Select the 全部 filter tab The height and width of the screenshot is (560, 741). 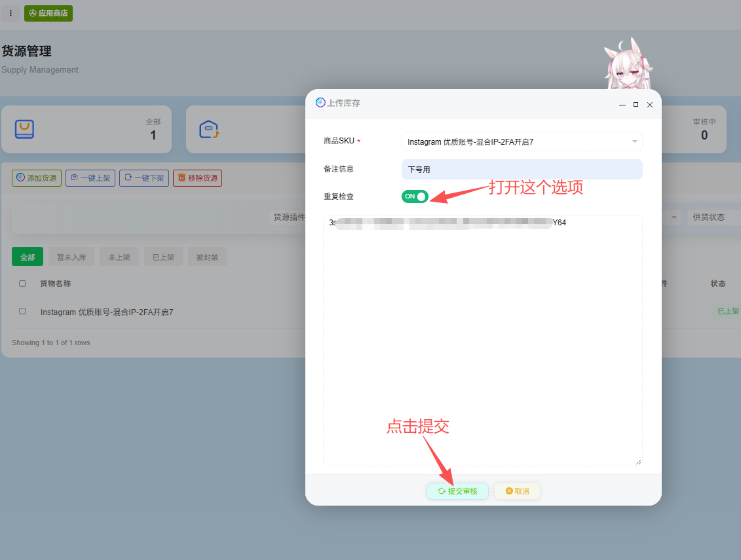pyautogui.click(x=28, y=257)
